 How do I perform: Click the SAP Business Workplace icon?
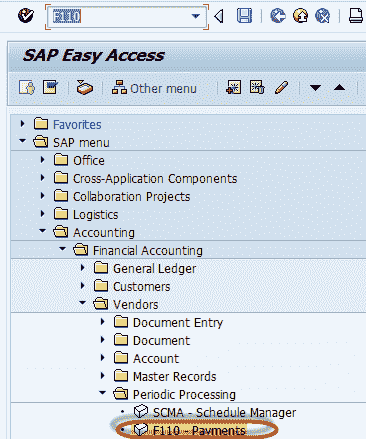click(85, 88)
